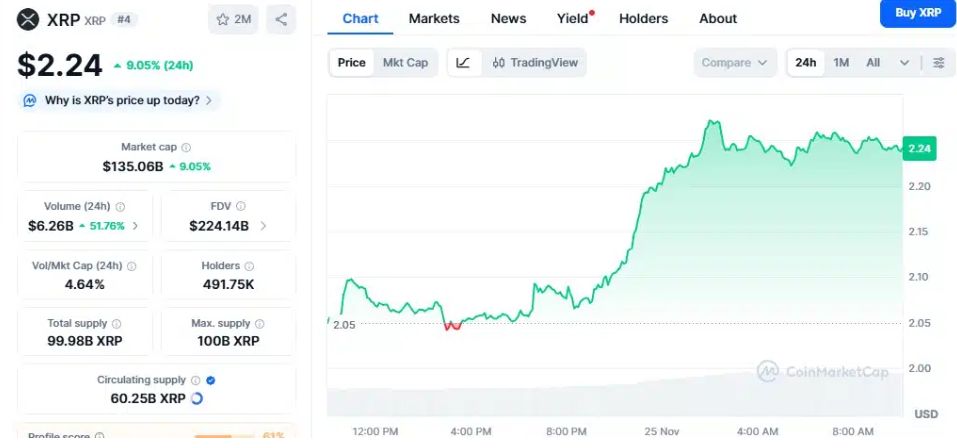Open the Compare dropdown
The height and width of the screenshot is (448, 957).
pos(735,63)
